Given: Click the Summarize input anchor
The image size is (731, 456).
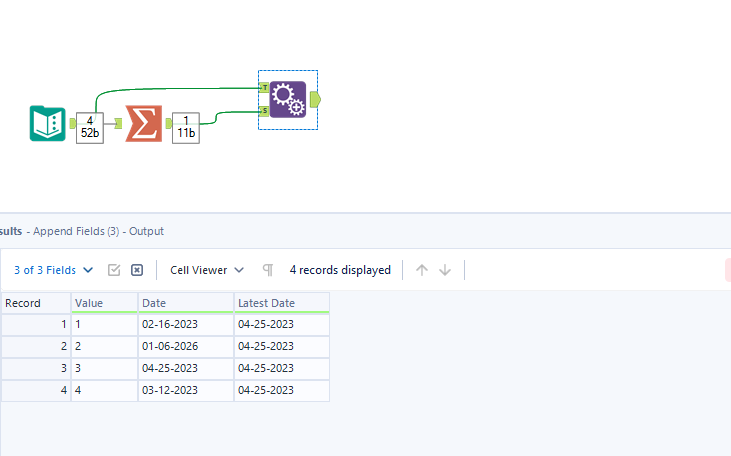Looking at the screenshot, I should pos(118,124).
